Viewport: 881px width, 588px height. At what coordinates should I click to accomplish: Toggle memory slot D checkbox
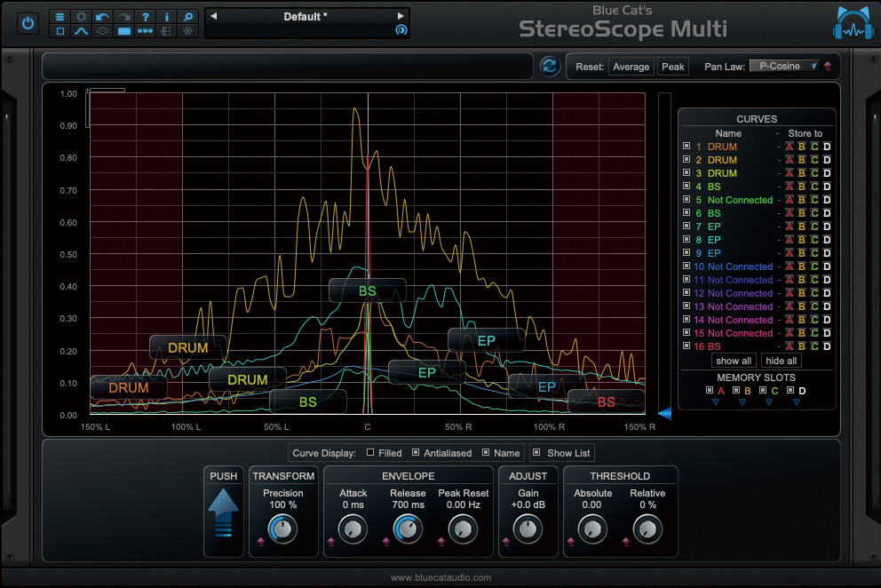pyautogui.click(x=790, y=390)
